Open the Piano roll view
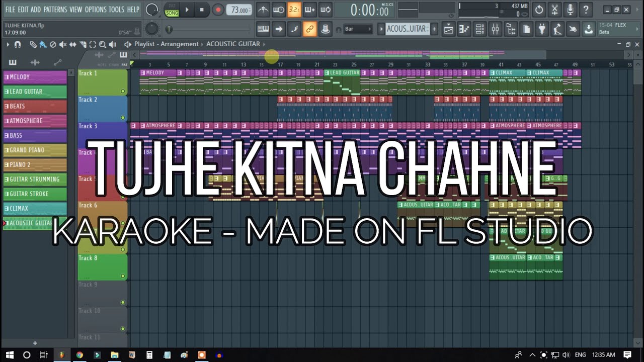Viewport: 644px width, 362px height. click(464, 29)
